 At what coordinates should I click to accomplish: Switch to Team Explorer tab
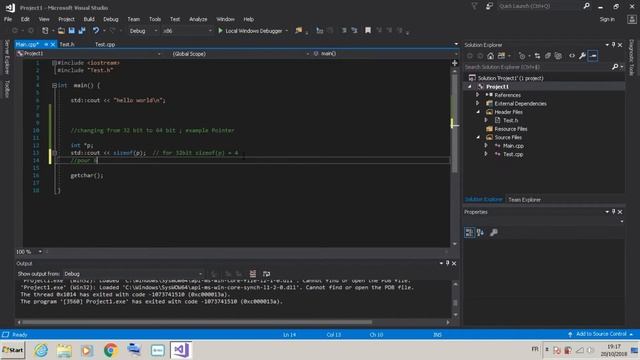point(524,200)
